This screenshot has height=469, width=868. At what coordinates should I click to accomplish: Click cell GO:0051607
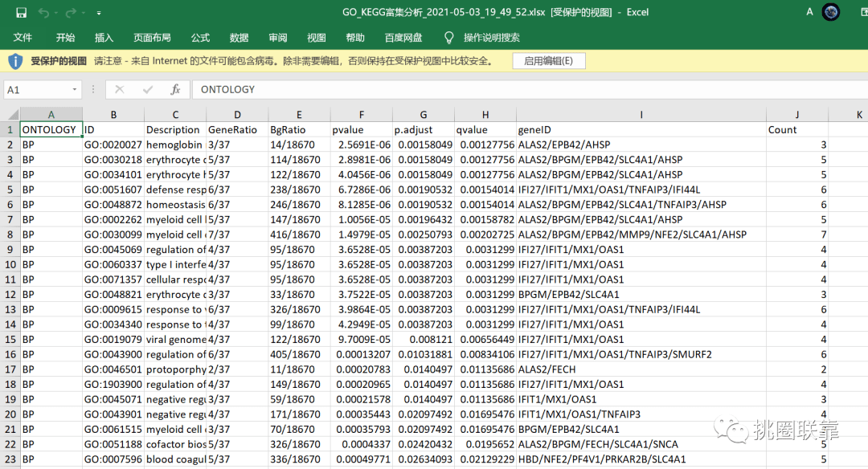[113, 190]
